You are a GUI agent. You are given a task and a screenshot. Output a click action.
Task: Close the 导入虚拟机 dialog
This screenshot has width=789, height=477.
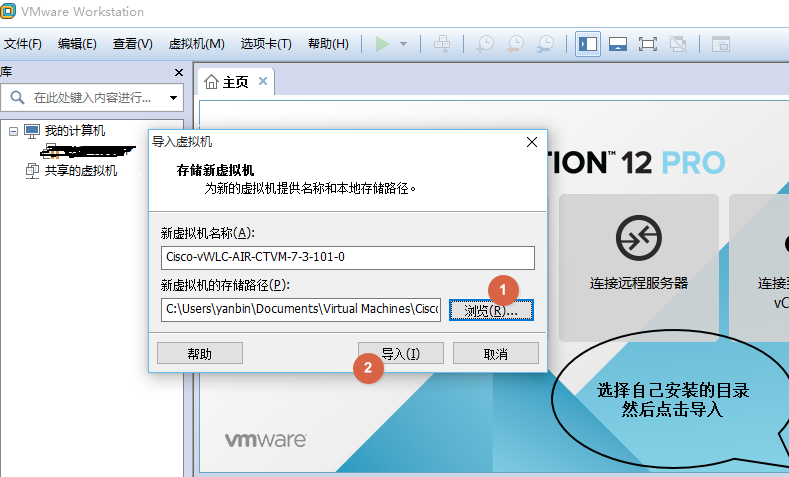point(532,142)
